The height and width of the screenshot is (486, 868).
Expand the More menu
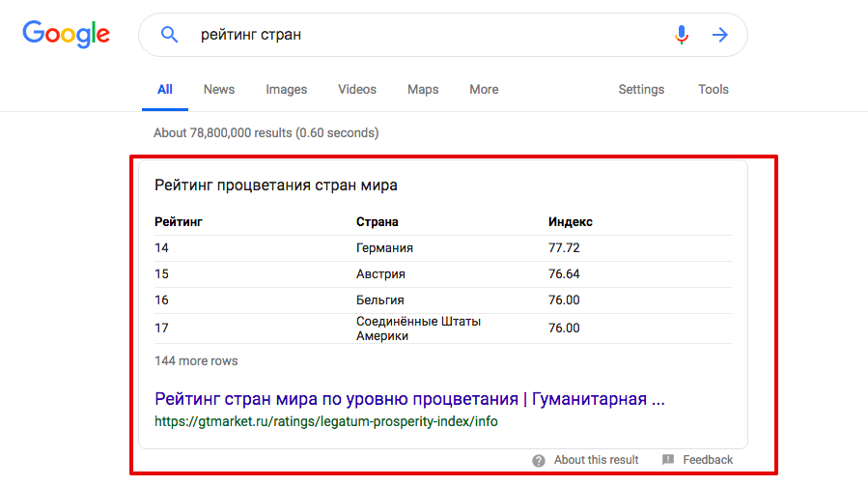point(484,89)
